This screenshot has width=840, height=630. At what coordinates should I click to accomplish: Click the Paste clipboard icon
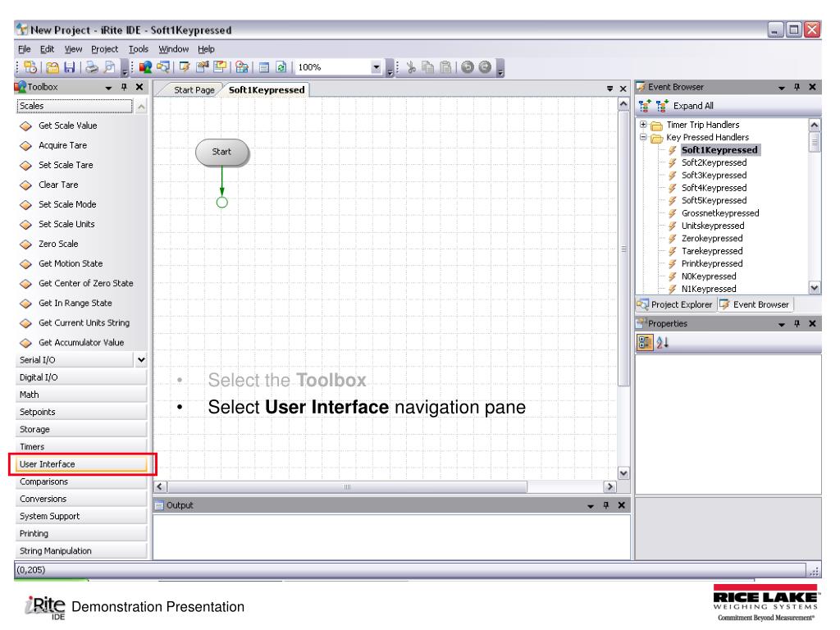coord(445,67)
